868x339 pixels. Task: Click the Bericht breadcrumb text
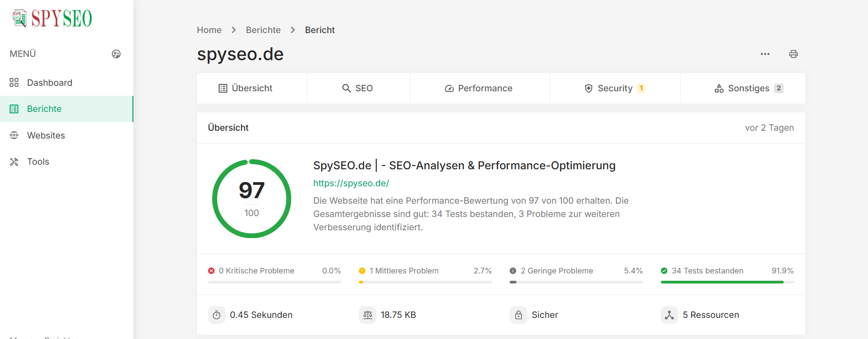320,30
